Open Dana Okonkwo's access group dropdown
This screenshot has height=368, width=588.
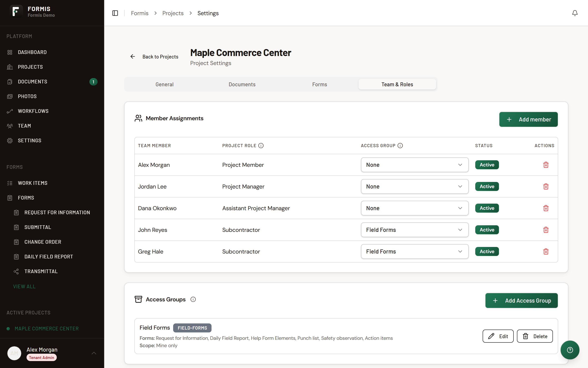(x=414, y=208)
